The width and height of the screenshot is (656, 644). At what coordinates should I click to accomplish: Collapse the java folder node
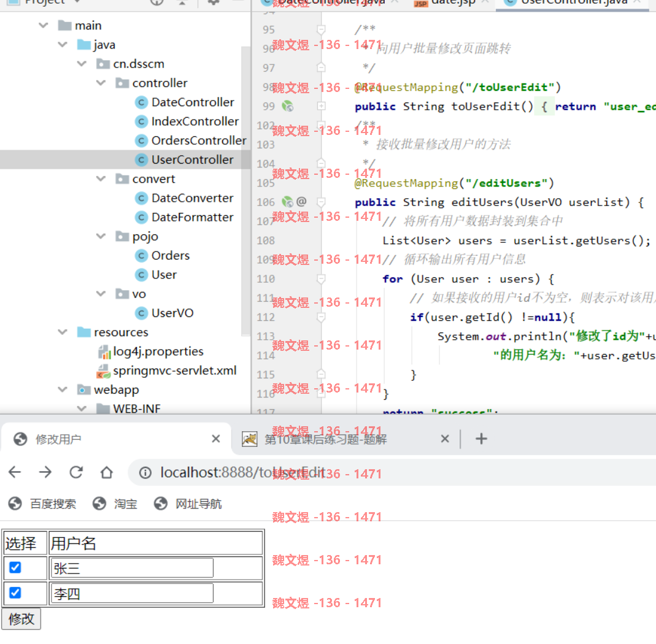[x=63, y=45]
